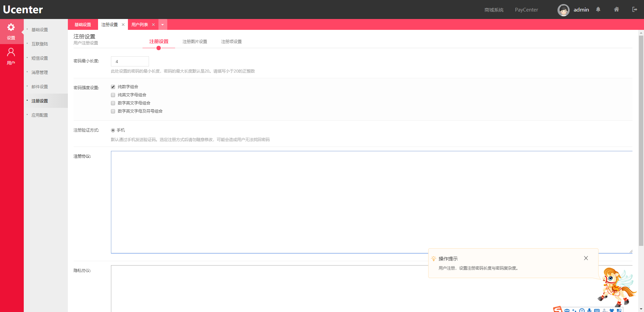Click the admin username in header
The height and width of the screenshot is (312, 644).
point(581,10)
